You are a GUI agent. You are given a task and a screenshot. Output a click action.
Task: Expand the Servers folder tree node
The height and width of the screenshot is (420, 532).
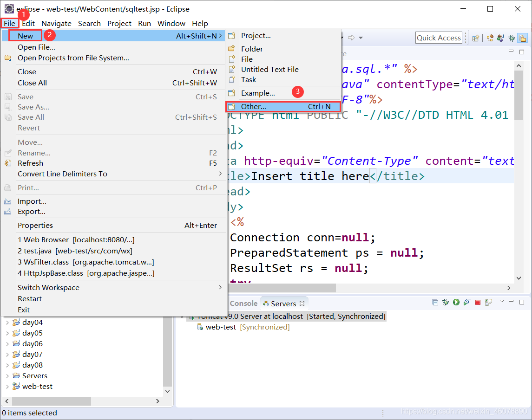pos(7,376)
